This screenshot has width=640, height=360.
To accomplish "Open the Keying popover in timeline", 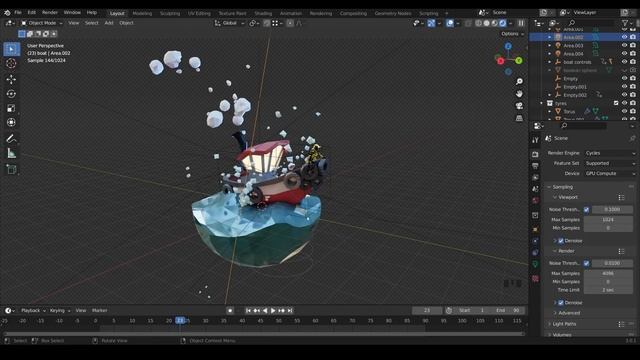I will pyautogui.click(x=60, y=311).
